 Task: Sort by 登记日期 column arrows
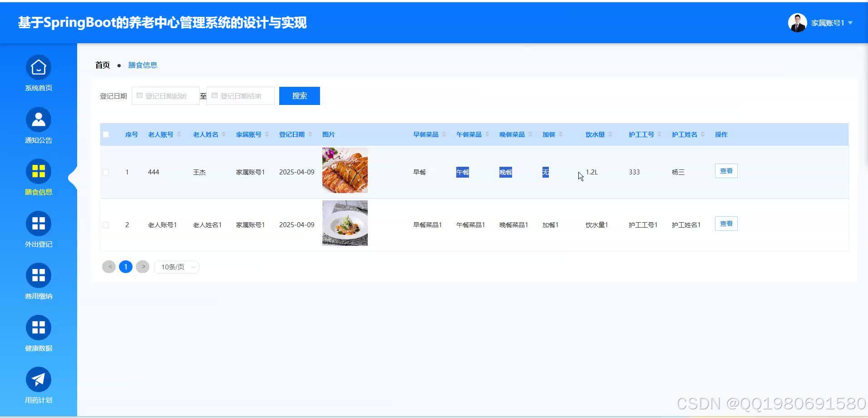coord(311,134)
